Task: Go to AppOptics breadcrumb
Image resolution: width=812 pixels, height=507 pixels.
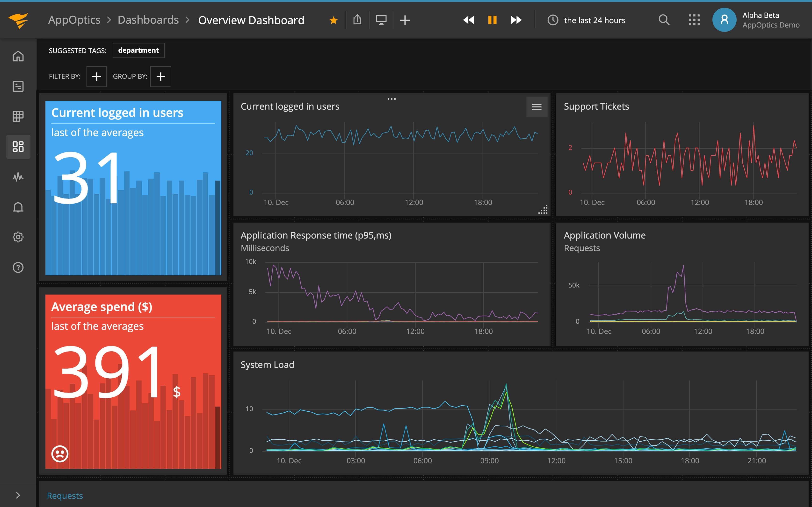Action: coord(74,20)
